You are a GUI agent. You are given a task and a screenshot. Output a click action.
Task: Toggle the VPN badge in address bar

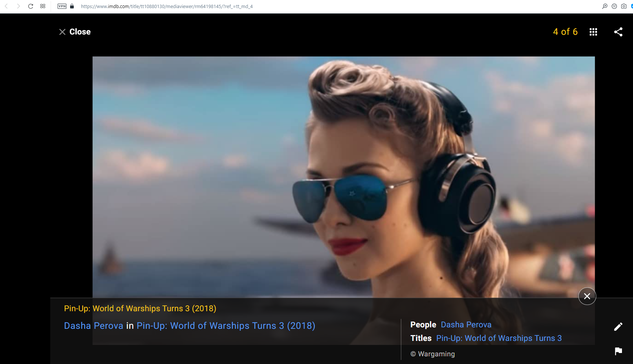pyautogui.click(x=62, y=6)
